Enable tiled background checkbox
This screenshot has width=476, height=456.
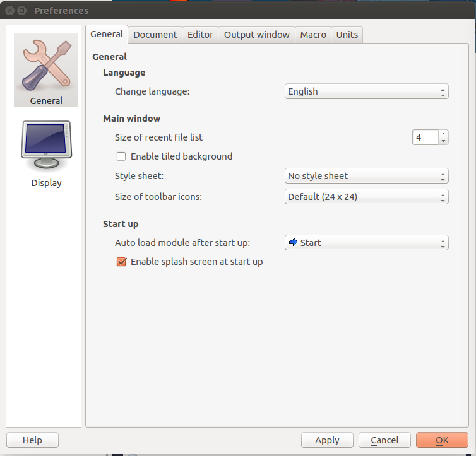[121, 156]
